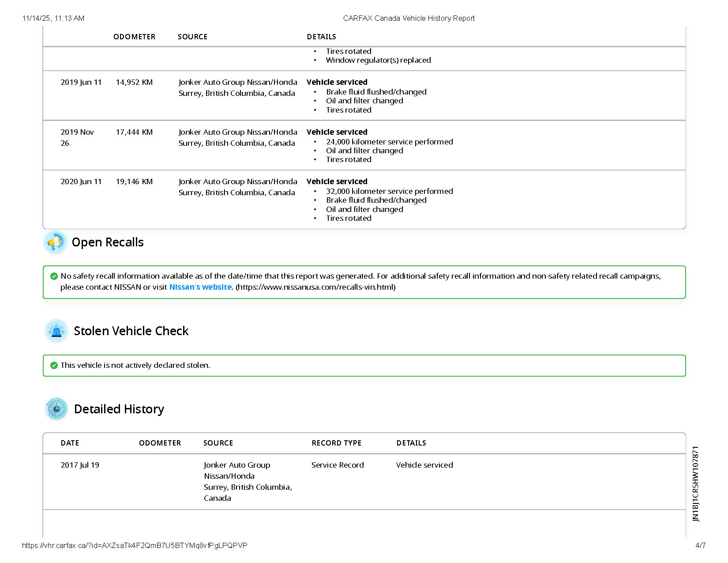
Task: Click the ODOMETER header in service table
Action: coord(134,37)
